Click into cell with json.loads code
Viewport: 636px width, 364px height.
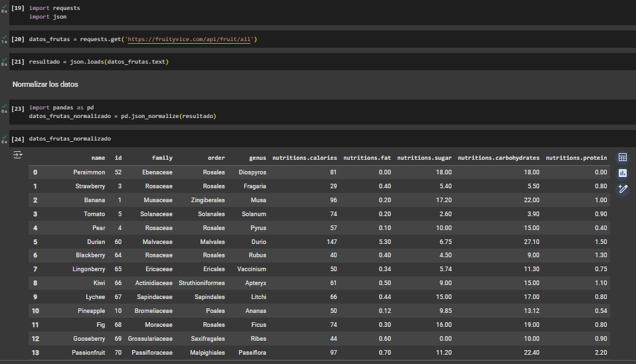tap(323, 62)
